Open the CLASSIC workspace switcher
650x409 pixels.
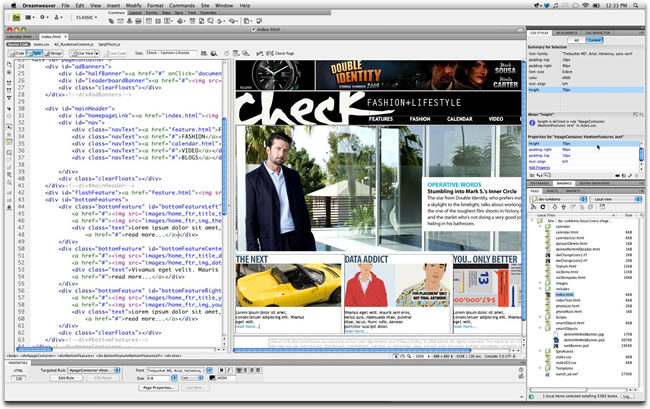(x=86, y=17)
